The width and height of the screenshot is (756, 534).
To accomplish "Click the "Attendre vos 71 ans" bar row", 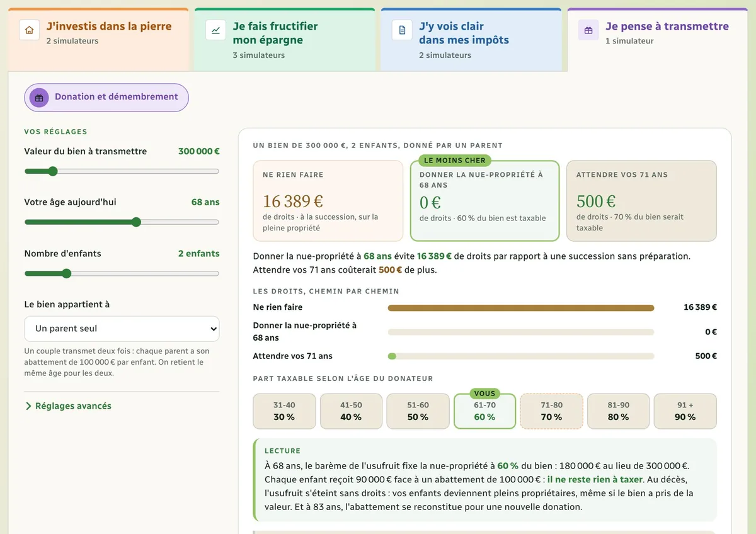I will 484,356.
